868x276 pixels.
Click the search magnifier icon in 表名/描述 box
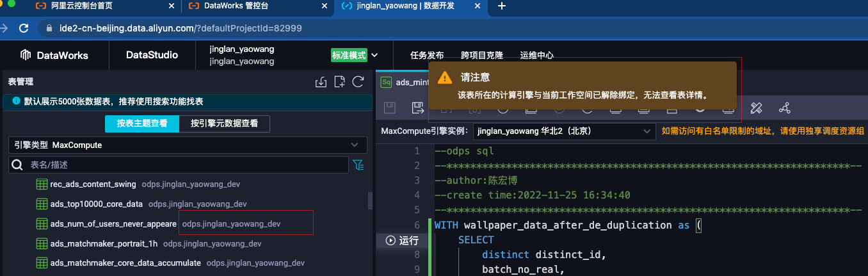click(x=18, y=165)
